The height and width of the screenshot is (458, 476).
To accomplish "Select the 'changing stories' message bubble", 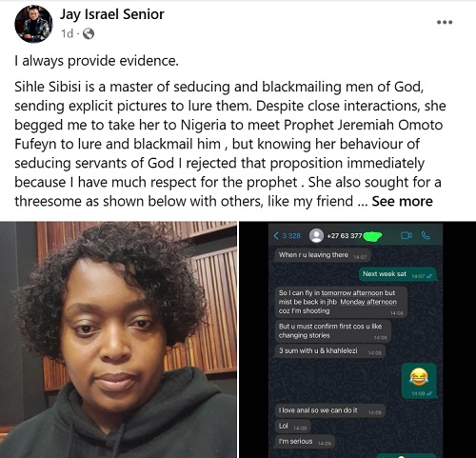I will pos(333,331).
